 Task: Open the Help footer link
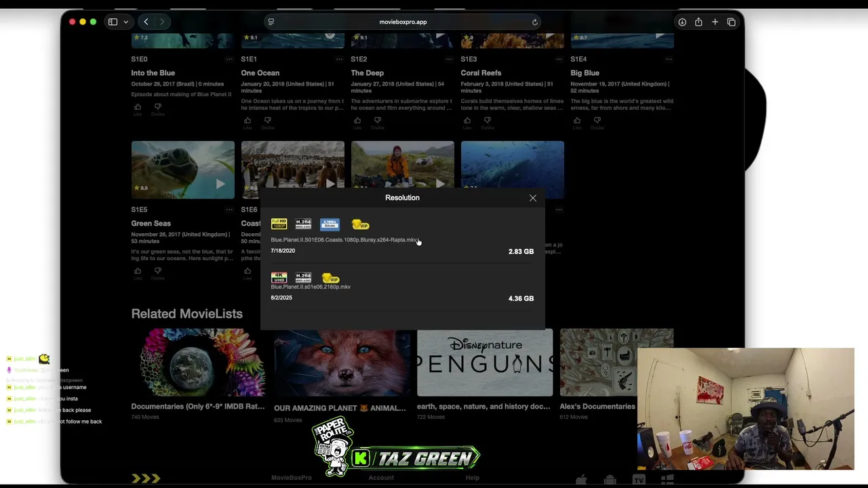(472, 478)
